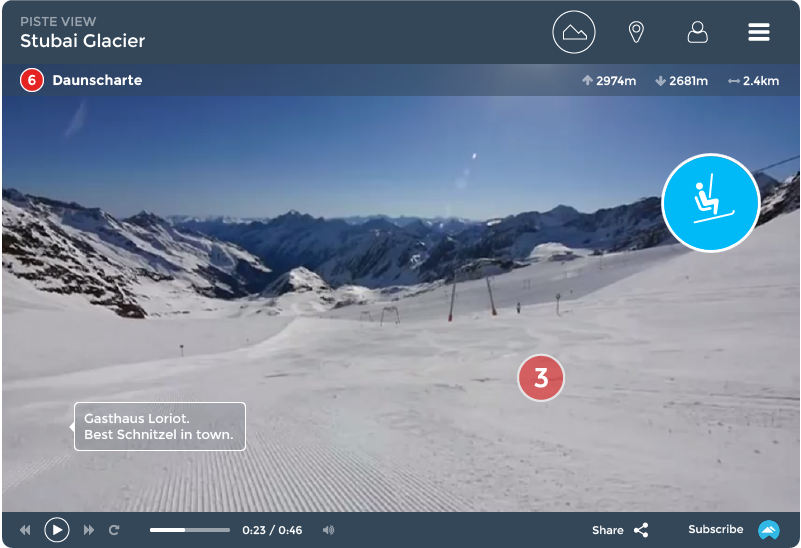Open the blue chairlift hotspot
The image size is (801, 548).
point(711,203)
